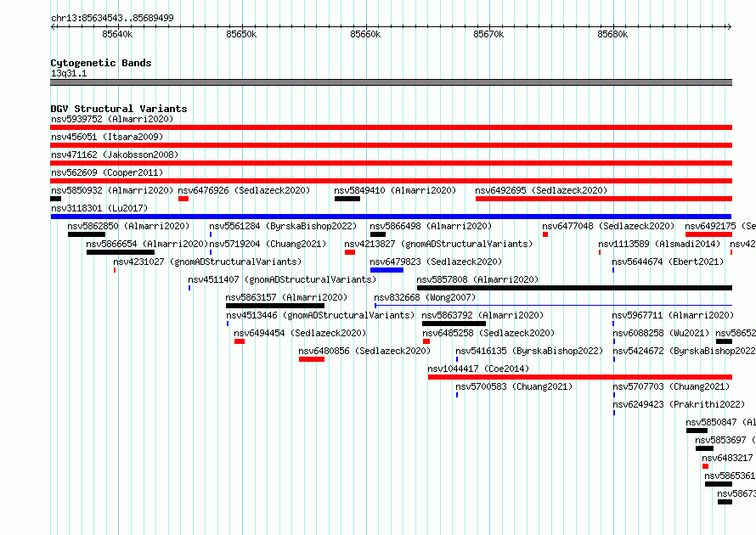Click nsv6485258 (Sedlazeck2020) label
Image resolution: width=756 pixels, height=535 pixels.
pyautogui.click(x=488, y=333)
